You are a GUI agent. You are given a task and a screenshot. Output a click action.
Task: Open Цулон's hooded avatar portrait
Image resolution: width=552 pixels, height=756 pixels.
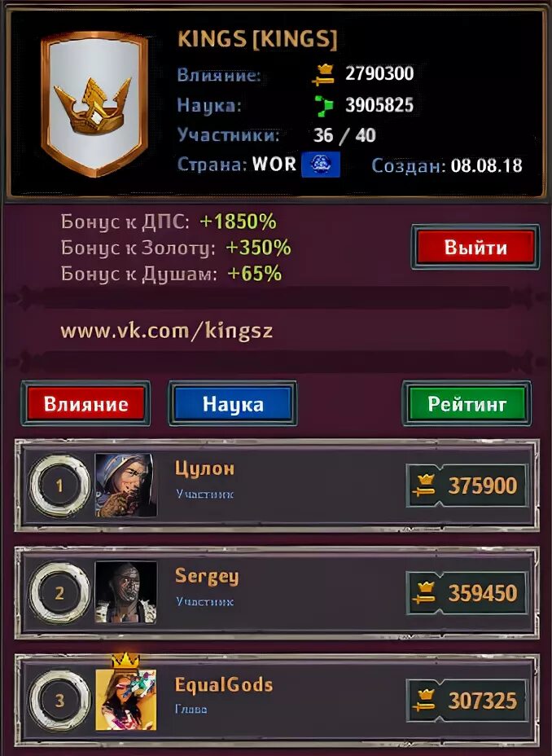[125, 485]
